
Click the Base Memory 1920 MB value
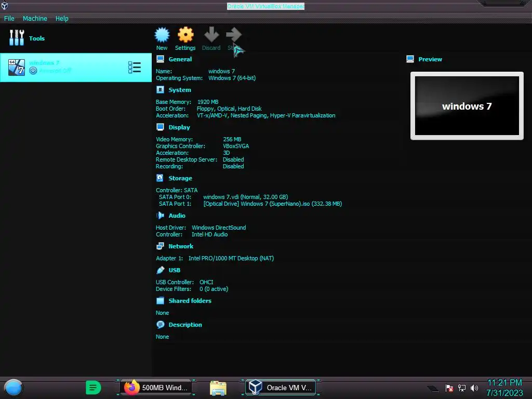[208, 102]
